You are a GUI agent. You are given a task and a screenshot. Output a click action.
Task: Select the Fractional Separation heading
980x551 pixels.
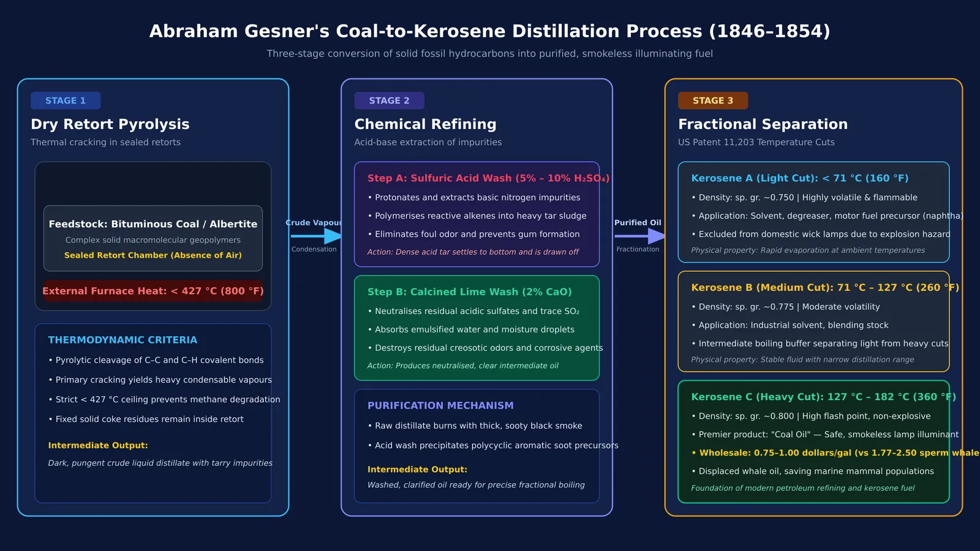click(x=763, y=124)
